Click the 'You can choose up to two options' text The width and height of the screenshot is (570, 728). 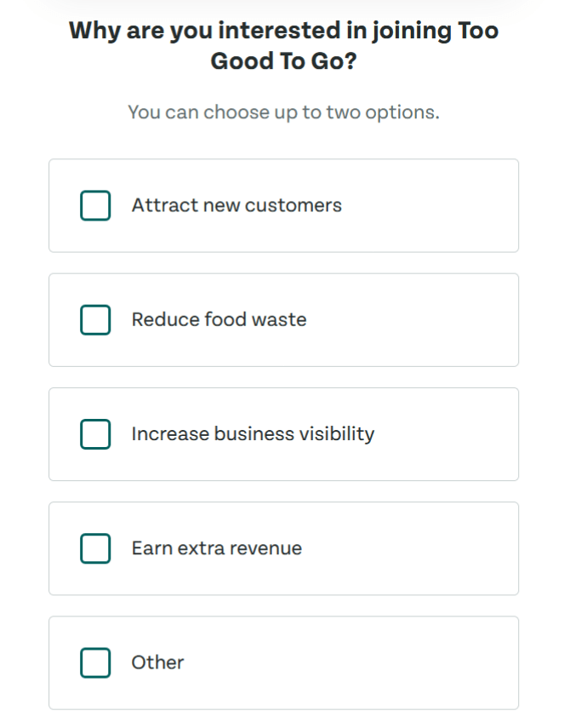(x=283, y=112)
